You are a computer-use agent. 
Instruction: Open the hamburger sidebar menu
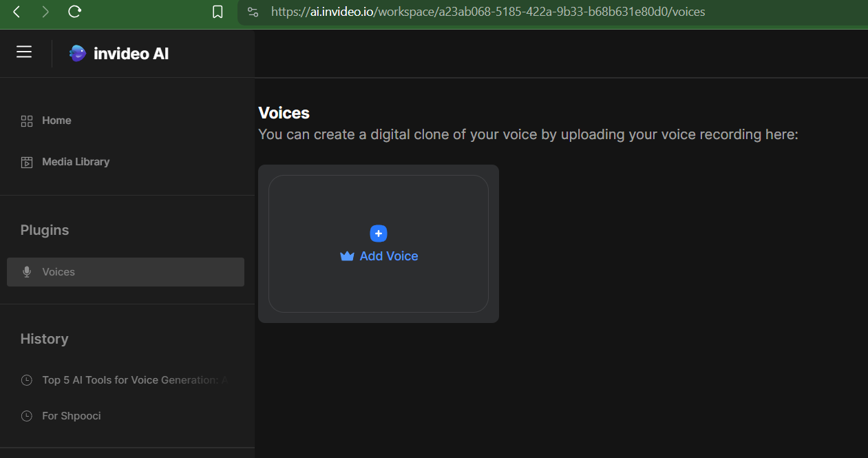tap(24, 52)
